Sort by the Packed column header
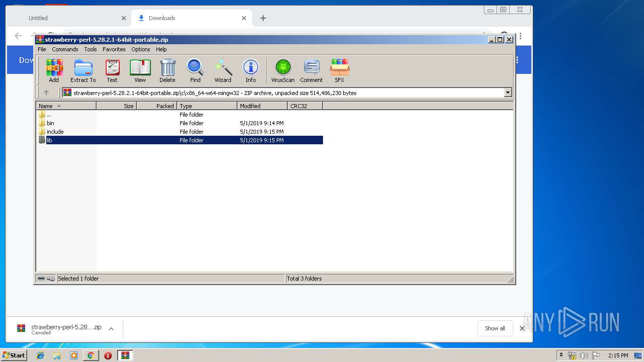Viewport: 644px width, 362px height. point(156,106)
